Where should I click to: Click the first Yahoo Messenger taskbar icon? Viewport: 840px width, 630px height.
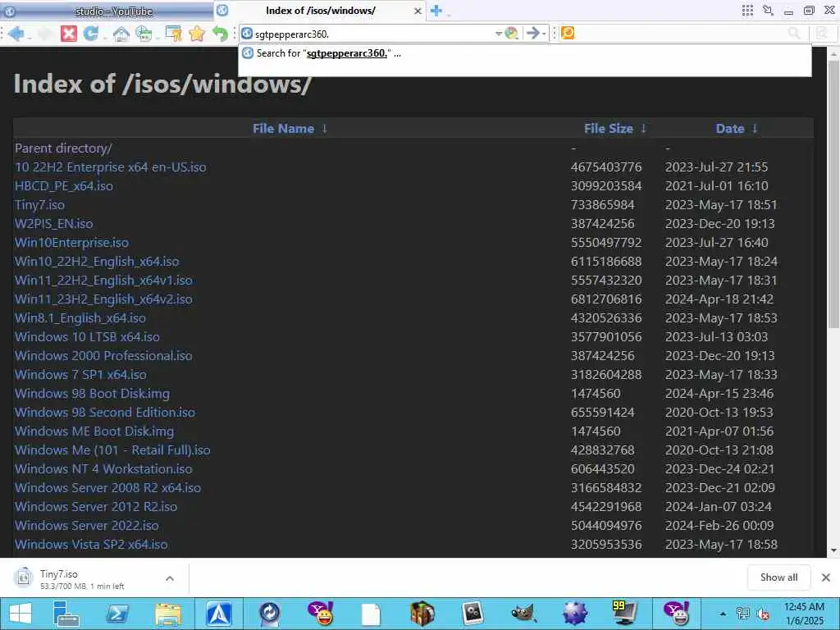(321, 614)
